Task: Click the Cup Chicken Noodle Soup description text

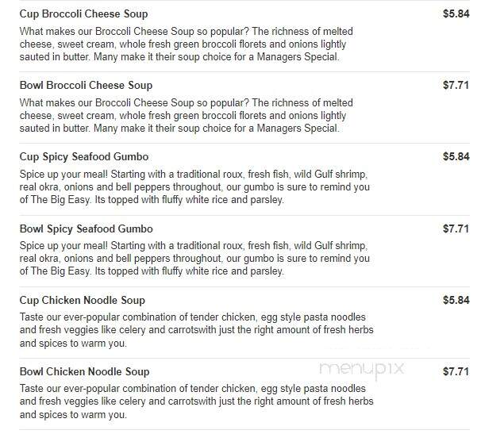Action: pyautogui.click(x=196, y=330)
